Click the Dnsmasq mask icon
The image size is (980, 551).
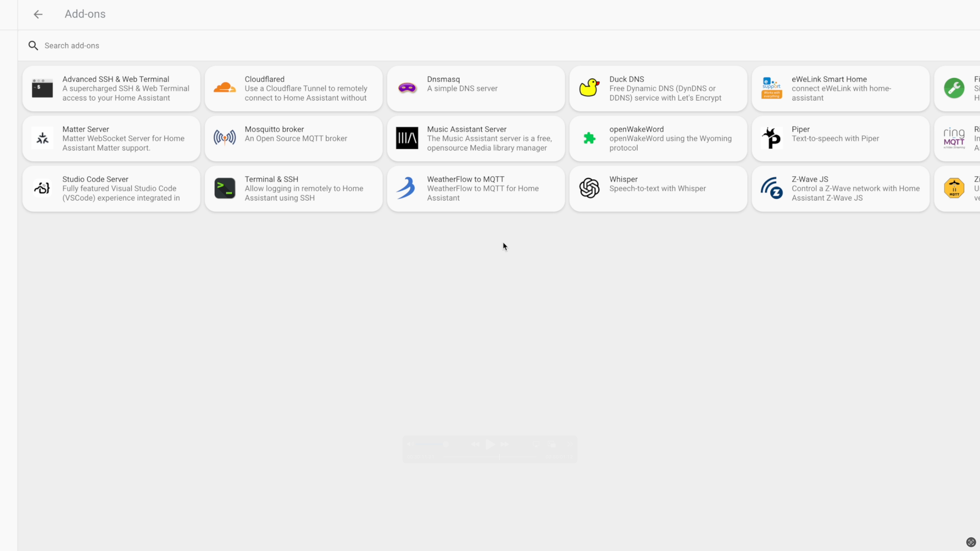[407, 88]
